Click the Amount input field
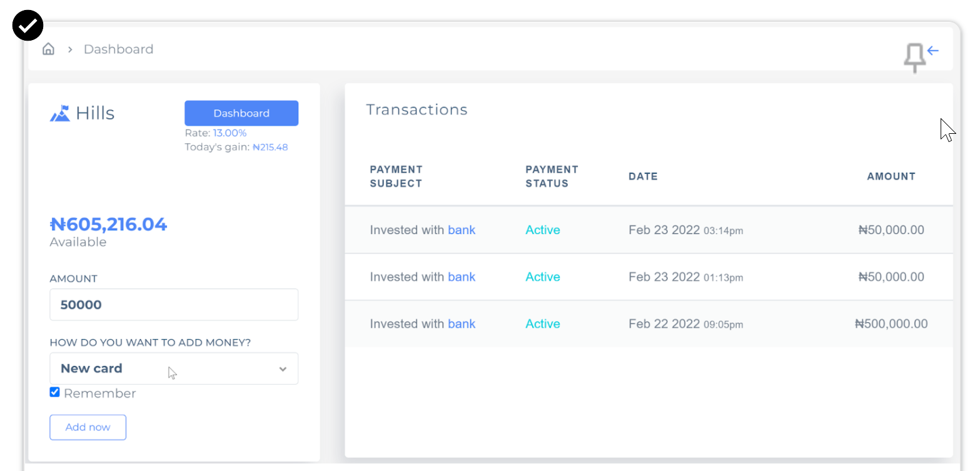 [x=174, y=305]
